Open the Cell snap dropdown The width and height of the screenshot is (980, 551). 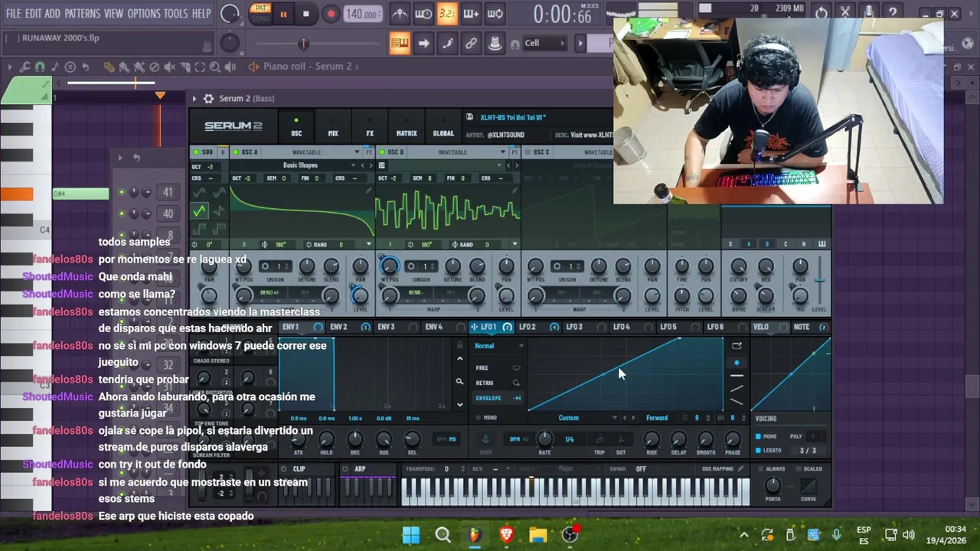tap(545, 43)
